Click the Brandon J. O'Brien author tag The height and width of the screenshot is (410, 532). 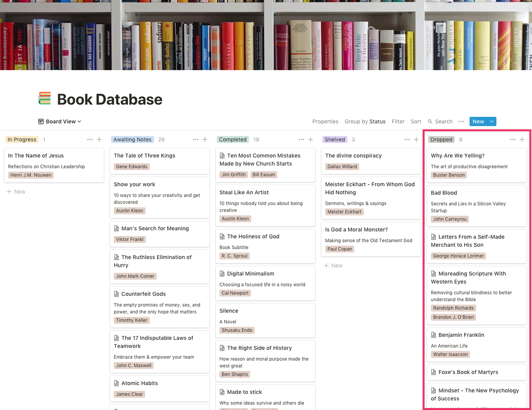pos(453,317)
